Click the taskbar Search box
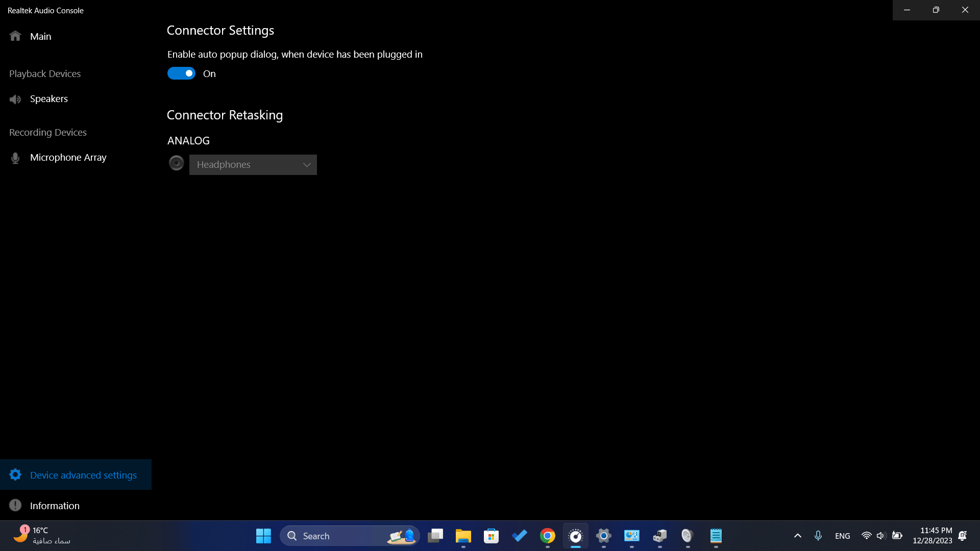The width and height of the screenshot is (980, 551). click(350, 536)
